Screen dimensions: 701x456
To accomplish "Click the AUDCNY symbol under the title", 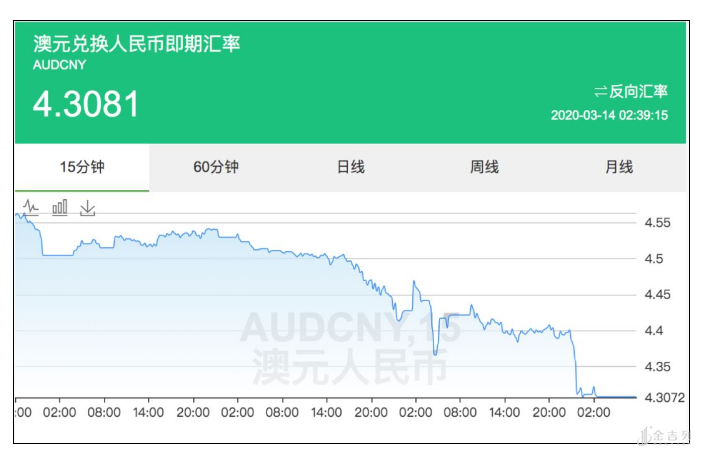I will click(x=60, y=65).
